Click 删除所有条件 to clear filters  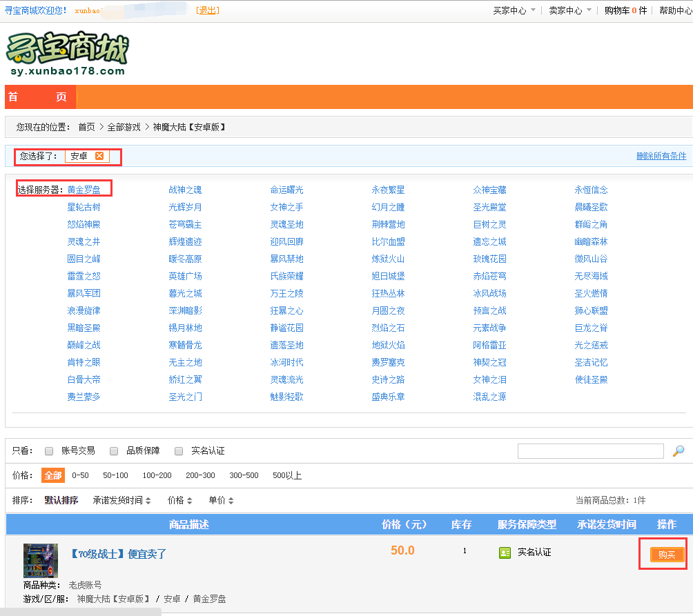pyautogui.click(x=661, y=156)
